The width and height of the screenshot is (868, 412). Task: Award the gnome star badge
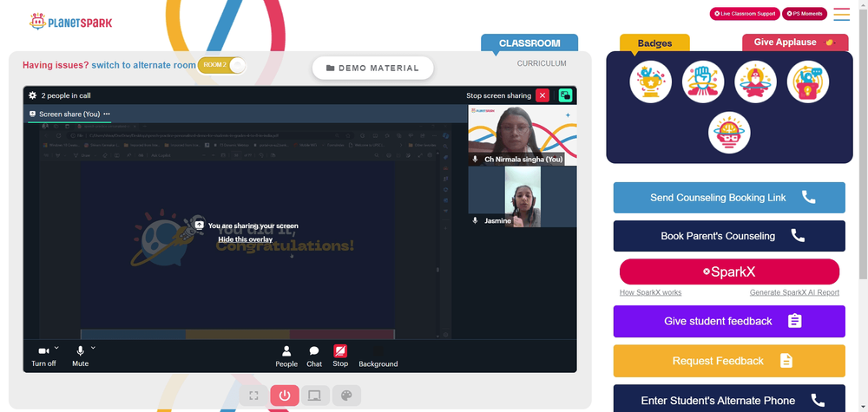tap(756, 82)
